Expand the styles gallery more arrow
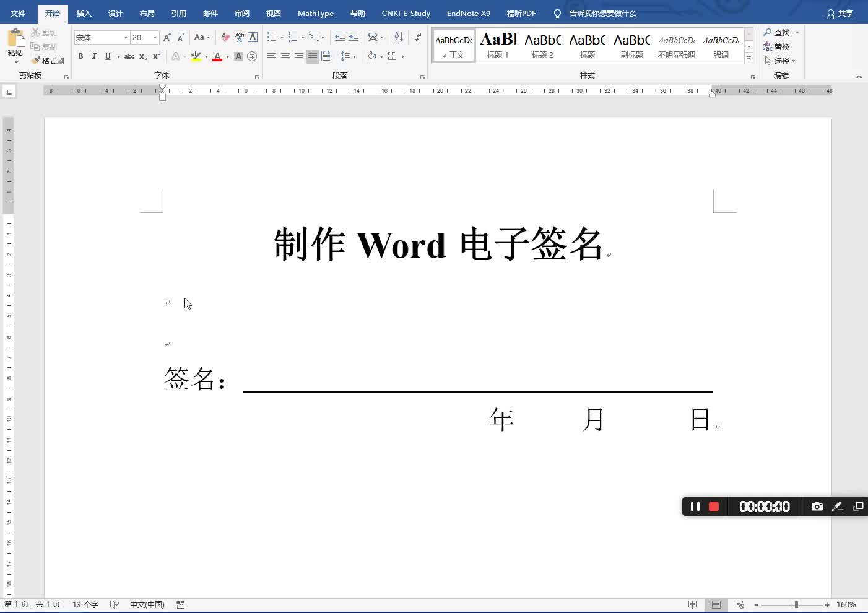868x613 pixels. pyautogui.click(x=749, y=58)
